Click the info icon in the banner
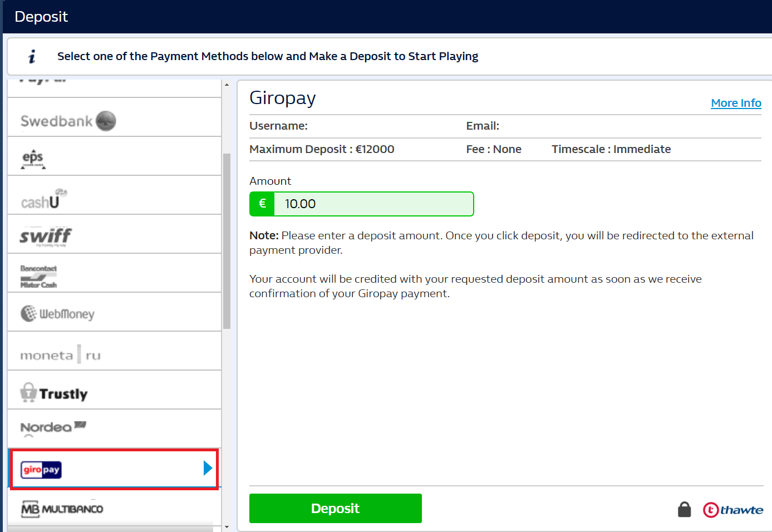 click(x=32, y=56)
